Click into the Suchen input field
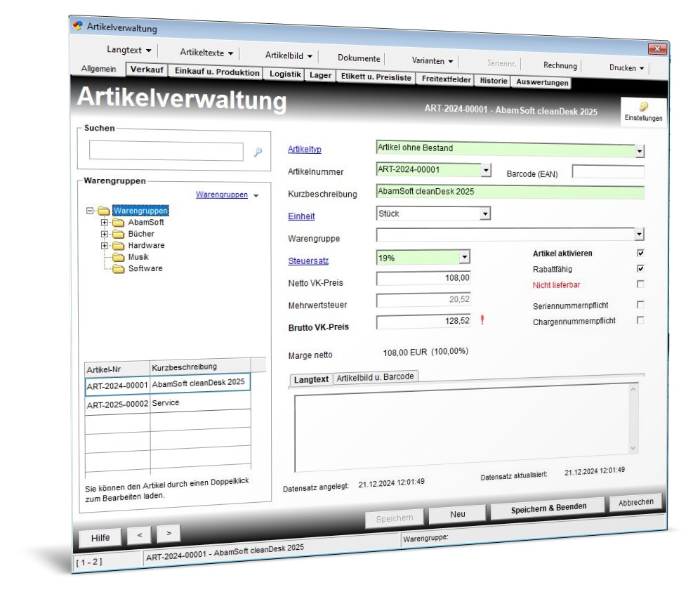The width and height of the screenshot is (700, 592). pyautogui.click(x=166, y=151)
